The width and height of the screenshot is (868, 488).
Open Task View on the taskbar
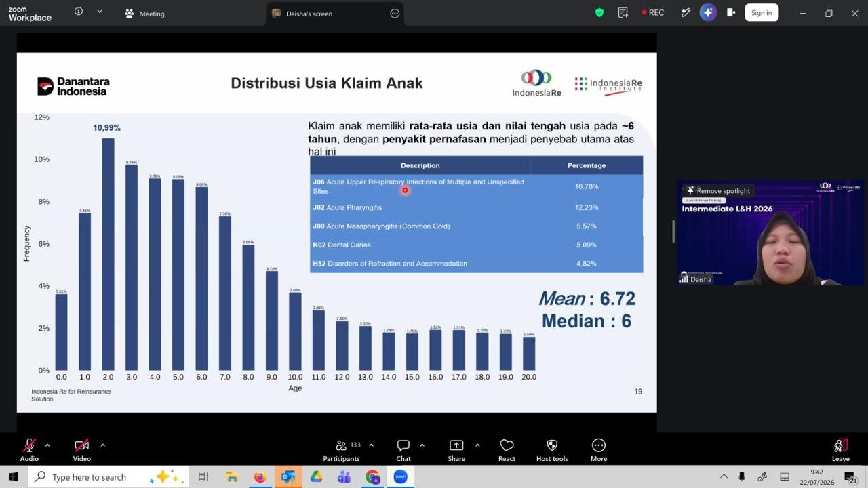pos(203,477)
